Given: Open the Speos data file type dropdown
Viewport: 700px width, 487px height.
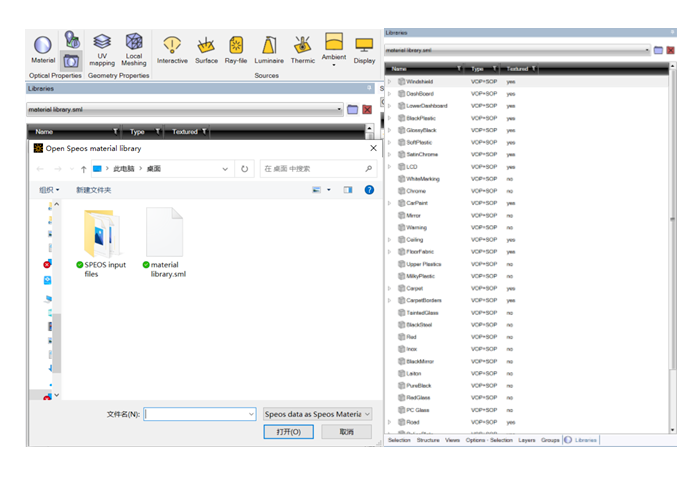Looking at the screenshot, I should pos(317,414).
